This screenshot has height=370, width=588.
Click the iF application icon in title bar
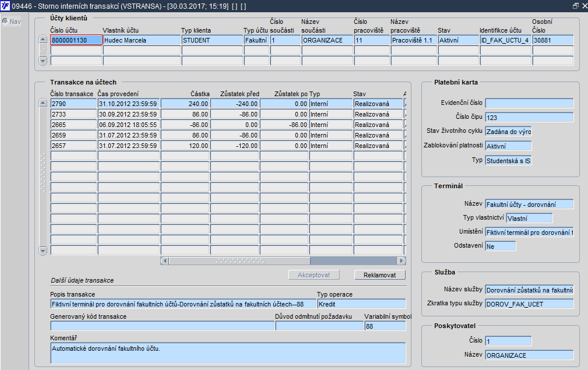tap(5, 6)
